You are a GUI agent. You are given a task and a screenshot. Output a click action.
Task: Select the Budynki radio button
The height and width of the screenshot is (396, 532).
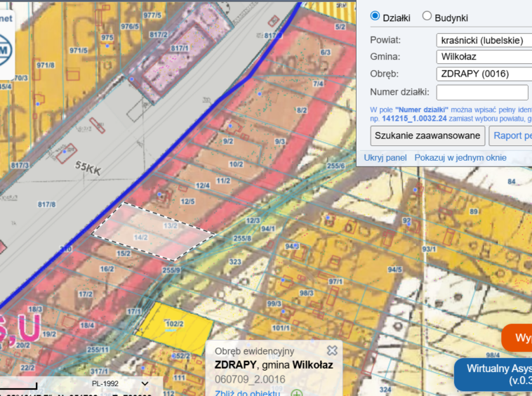[427, 17]
